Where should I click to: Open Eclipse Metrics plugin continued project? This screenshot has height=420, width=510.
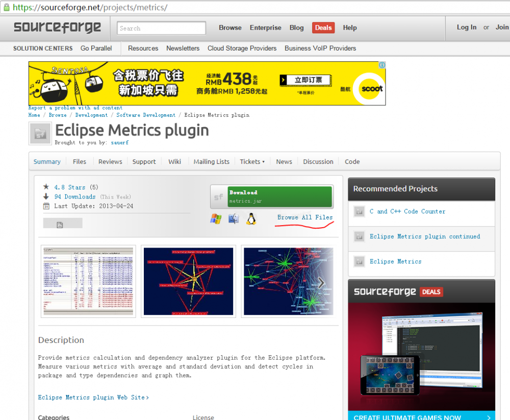(x=425, y=236)
